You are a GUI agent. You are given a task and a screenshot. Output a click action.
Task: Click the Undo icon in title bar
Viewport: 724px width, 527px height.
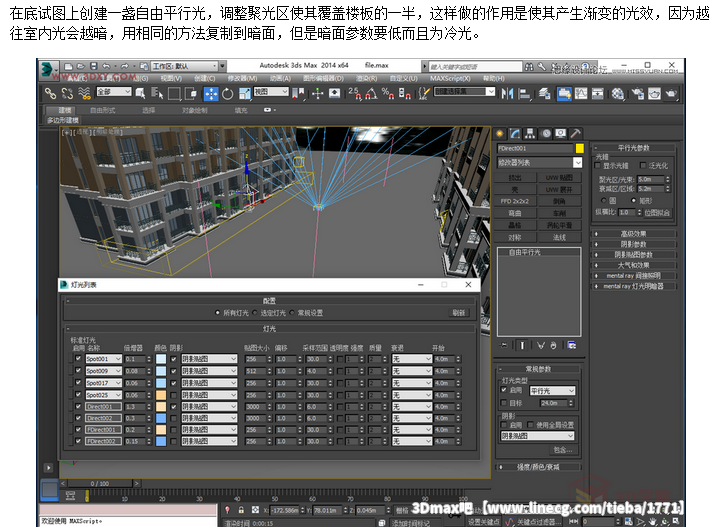pyautogui.click(x=106, y=66)
